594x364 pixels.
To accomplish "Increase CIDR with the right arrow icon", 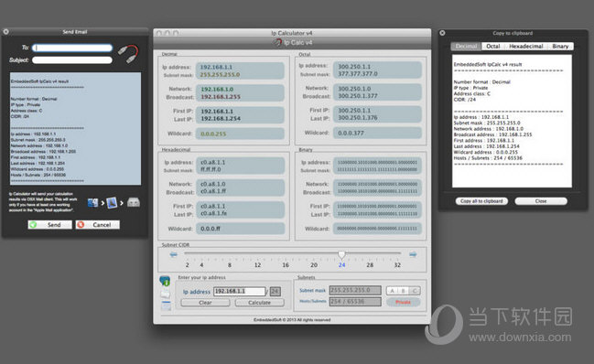I will [x=413, y=254].
